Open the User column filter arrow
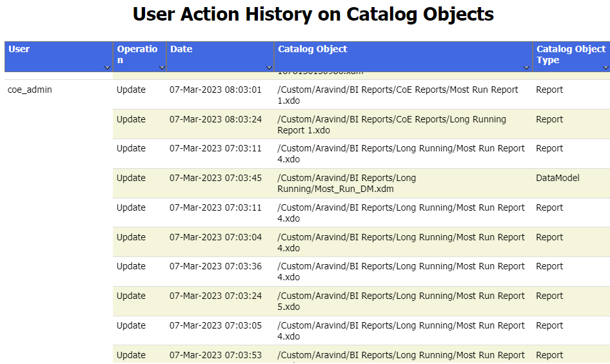Image resolution: width=610 pixels, height=364 pixels. pyautogui.click(x=107, y=67)
